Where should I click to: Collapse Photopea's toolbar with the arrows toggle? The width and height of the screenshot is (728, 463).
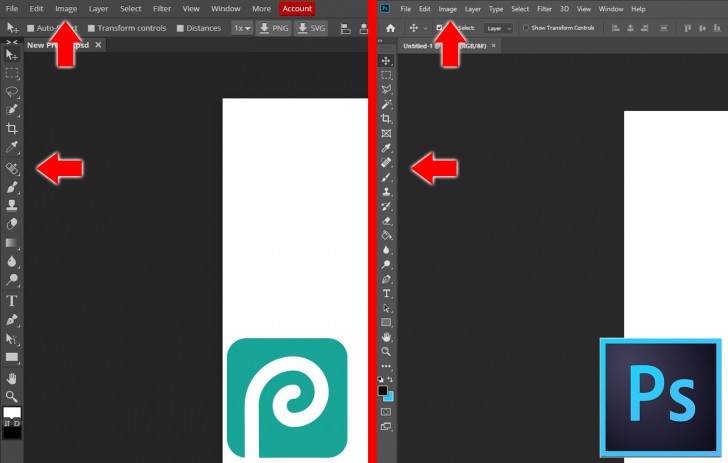(12, 42)
